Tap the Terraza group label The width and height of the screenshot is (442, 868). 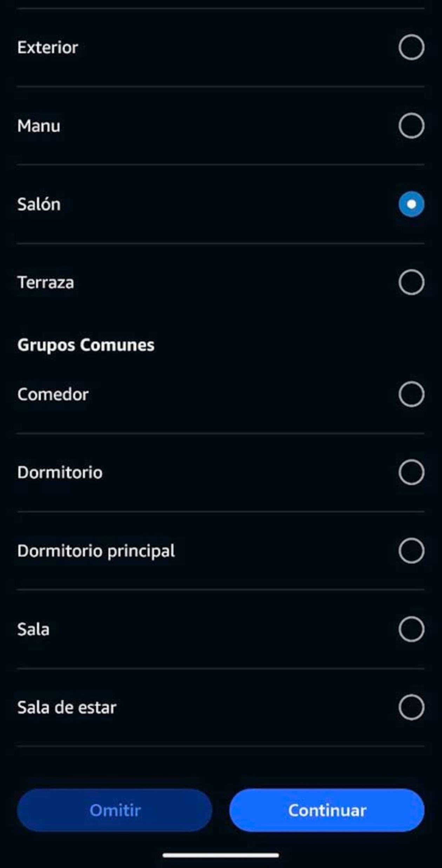click(x=46, y=282)
